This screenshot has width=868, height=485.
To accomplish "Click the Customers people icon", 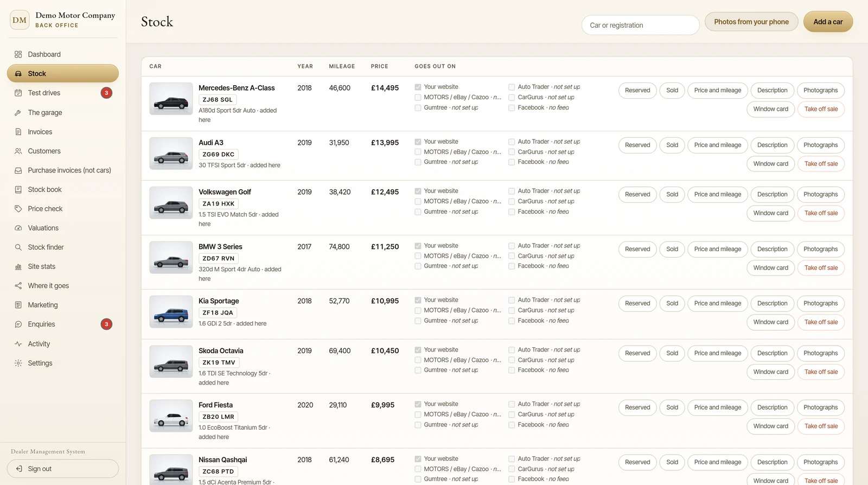I will point(18,151).
